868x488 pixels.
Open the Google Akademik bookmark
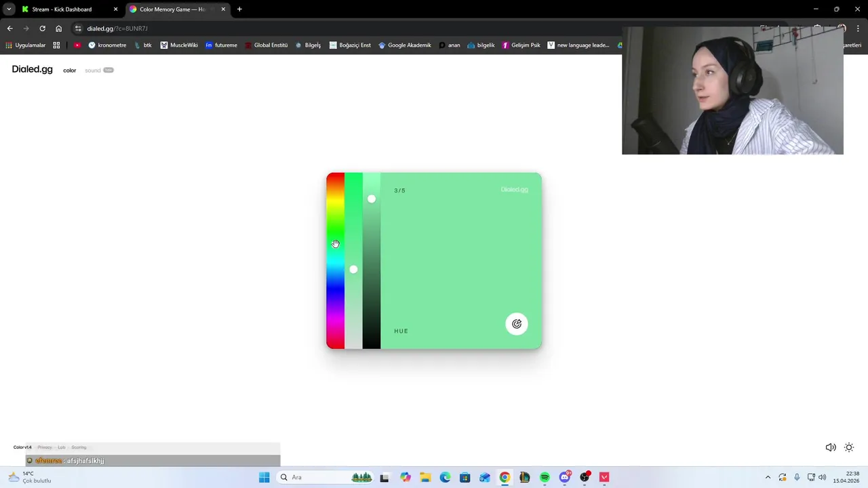[405, 45]
